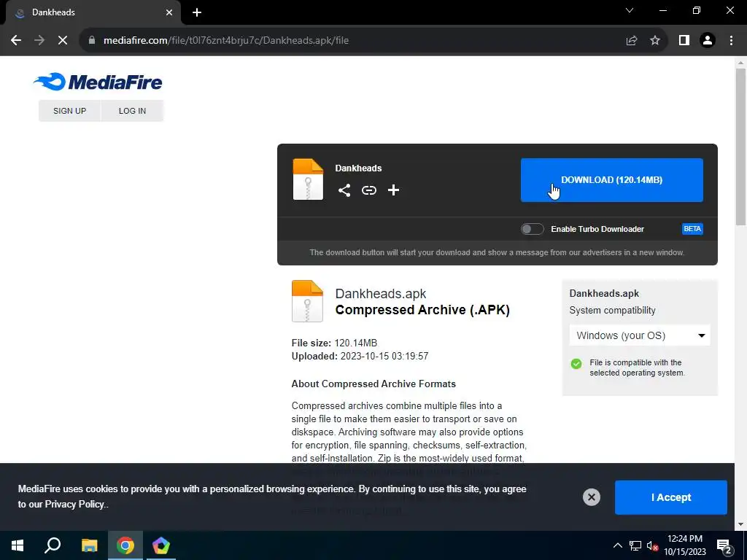This screenshot has width=747, height=560.
Task: Click the share icon under Dankheads
Action: click(x=344, y=190)
